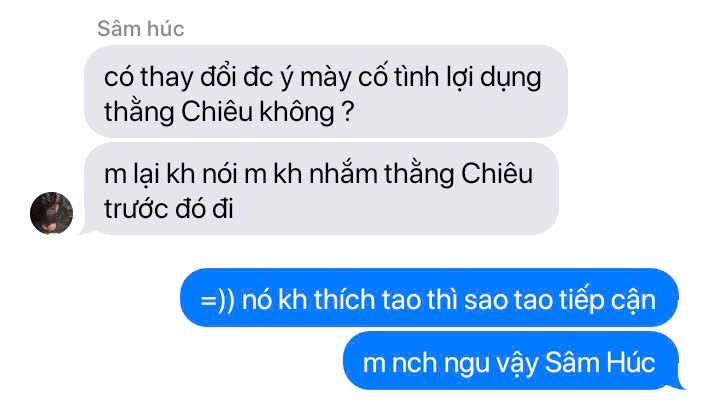This screenshot has width=720, height=416.
Task: Click 'trước đó đi' in the second gray message
Action: pos(169,209)
